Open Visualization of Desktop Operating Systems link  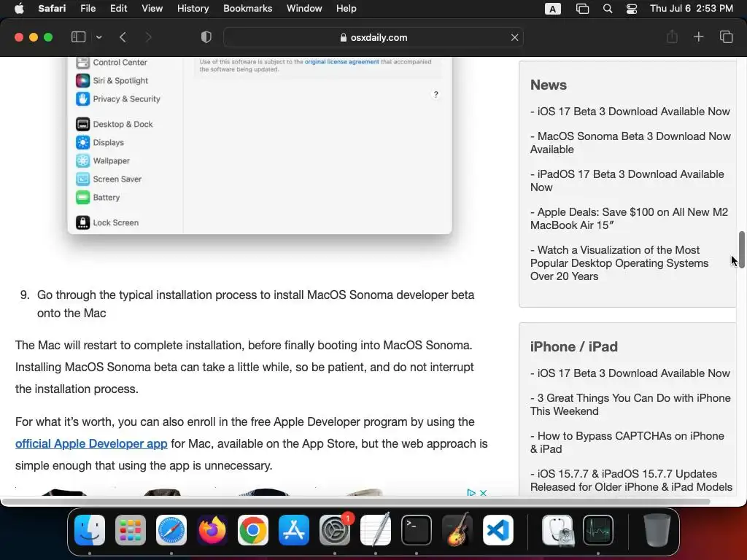pos(619,262)
